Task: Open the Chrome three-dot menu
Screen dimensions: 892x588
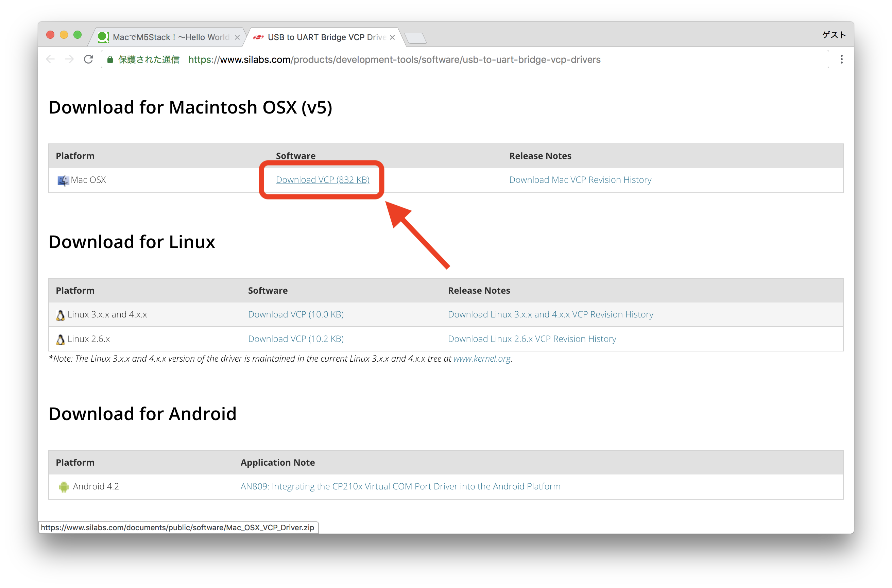Action: tap(841, 59)
